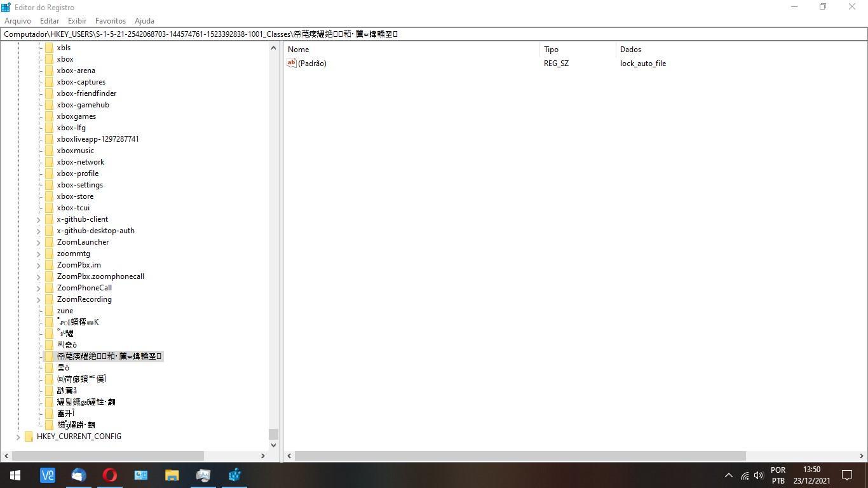
Task: Sort by the Nome column header
Action: [x=412, y=49]
